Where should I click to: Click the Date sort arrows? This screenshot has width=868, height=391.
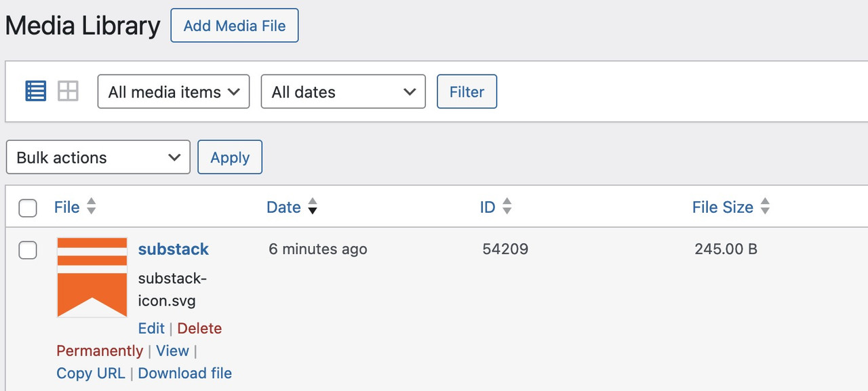(312, 207)
